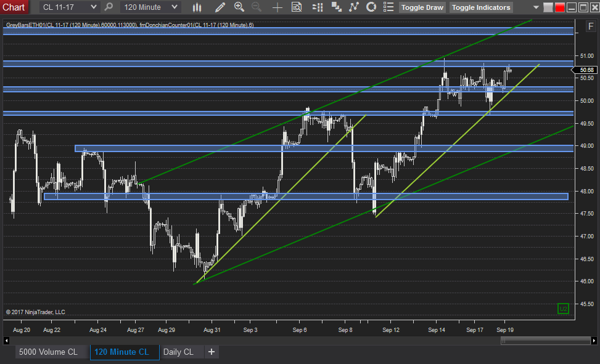
Task: Click the Sep 19 date axis label
Action: pyautogui.click(x=504, y=330)
